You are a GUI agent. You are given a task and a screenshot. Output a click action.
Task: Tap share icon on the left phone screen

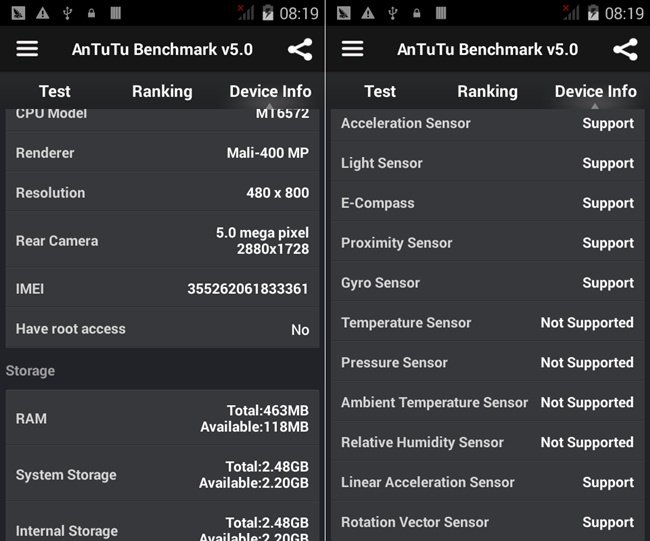click(299, 49)
